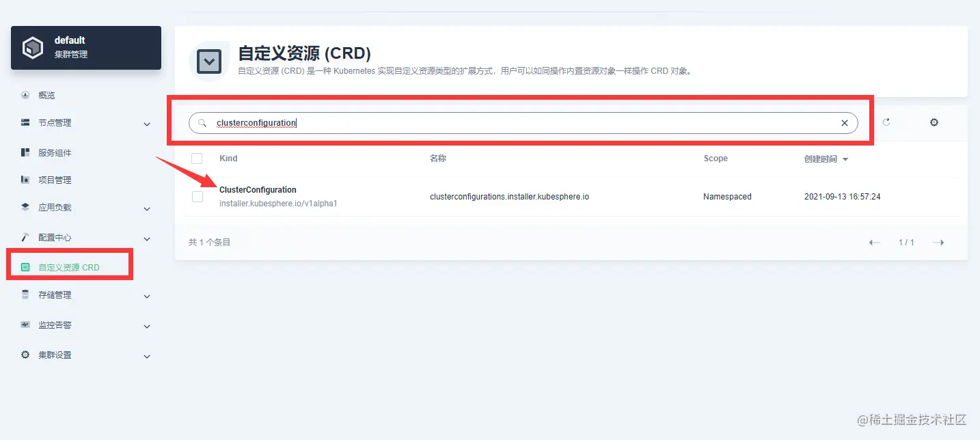Image resolution: width=980 pixels, height=440 pixels.
Task: Click the default 集群管理 cluster card
Action: [86, 48]
